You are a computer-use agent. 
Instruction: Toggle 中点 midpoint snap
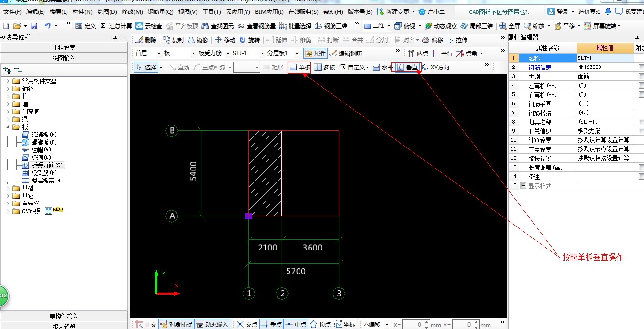(x=296, y=324)
